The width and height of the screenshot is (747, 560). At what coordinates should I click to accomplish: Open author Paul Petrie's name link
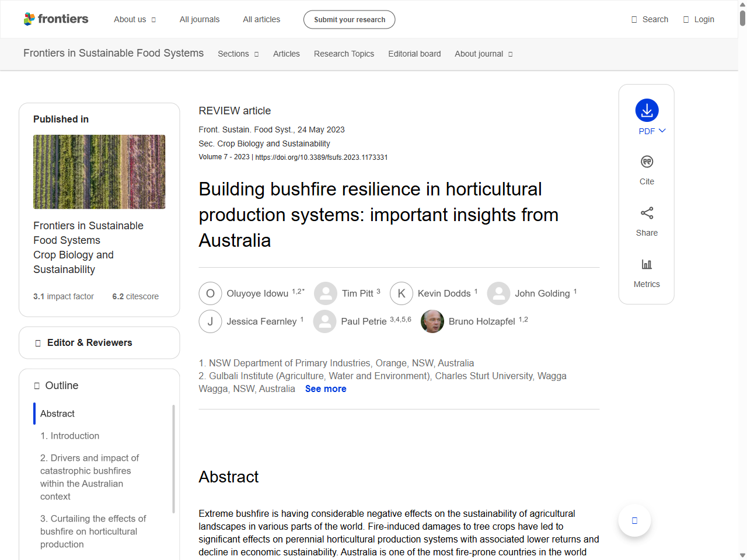pos(364,321)
